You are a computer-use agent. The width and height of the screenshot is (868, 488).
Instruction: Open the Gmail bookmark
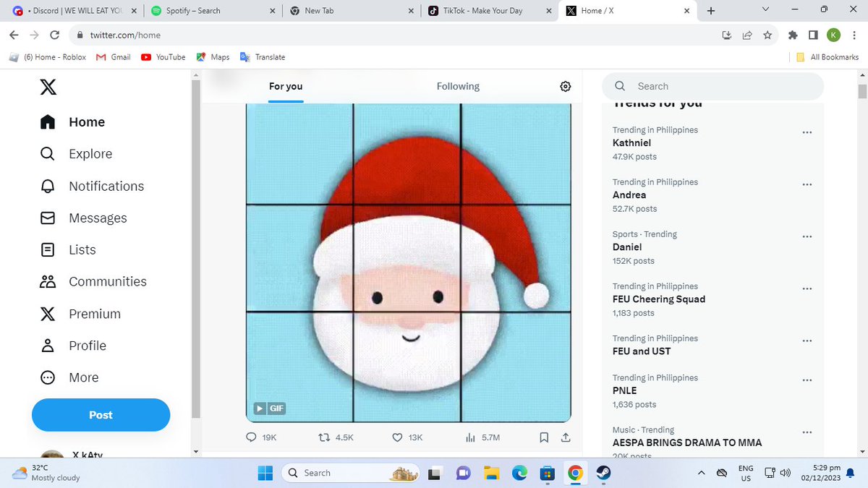114,57
